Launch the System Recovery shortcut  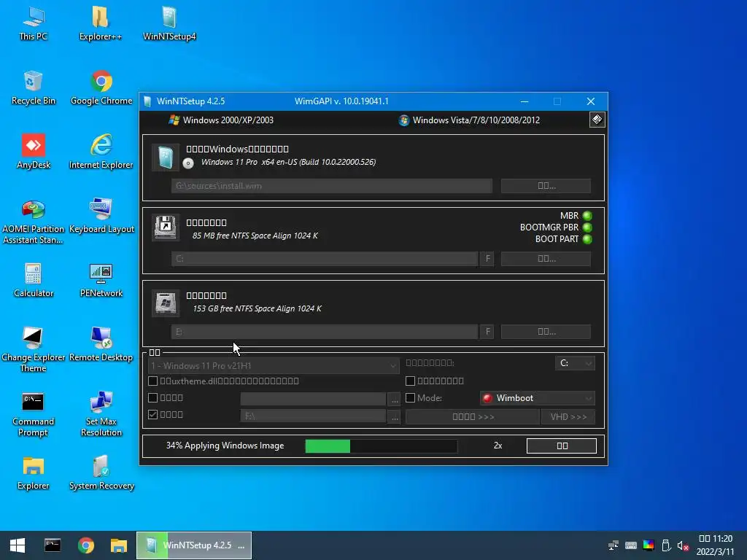click(x=101, y=474)
